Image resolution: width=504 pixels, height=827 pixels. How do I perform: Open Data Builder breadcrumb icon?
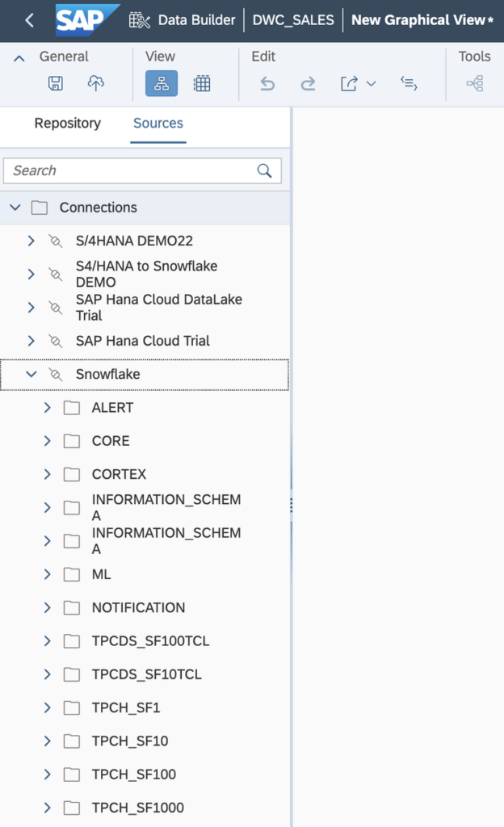[140, 20]
